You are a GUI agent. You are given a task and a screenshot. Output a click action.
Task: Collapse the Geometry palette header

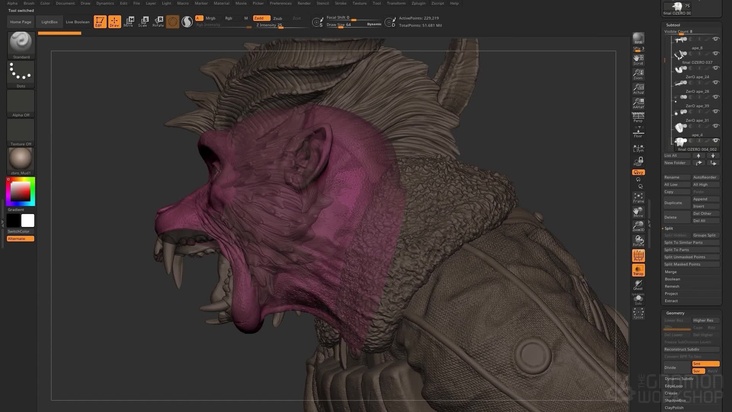point(675,313)
